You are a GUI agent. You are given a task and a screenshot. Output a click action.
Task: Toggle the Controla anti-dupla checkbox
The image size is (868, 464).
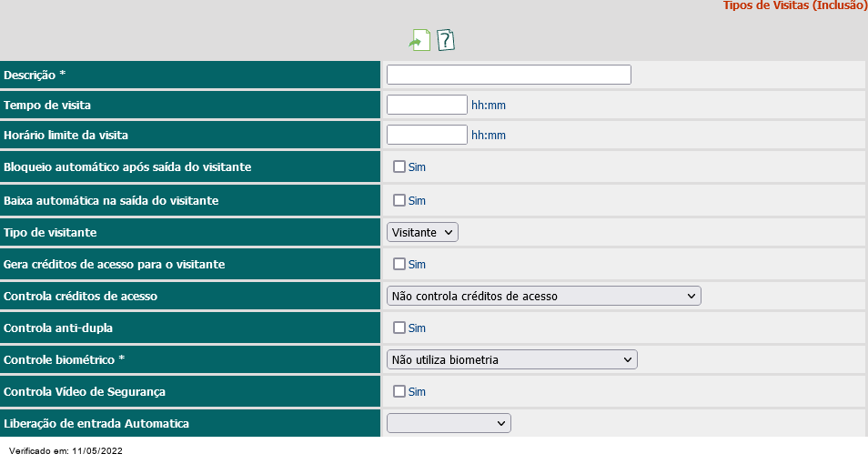(x=399, y=328)
